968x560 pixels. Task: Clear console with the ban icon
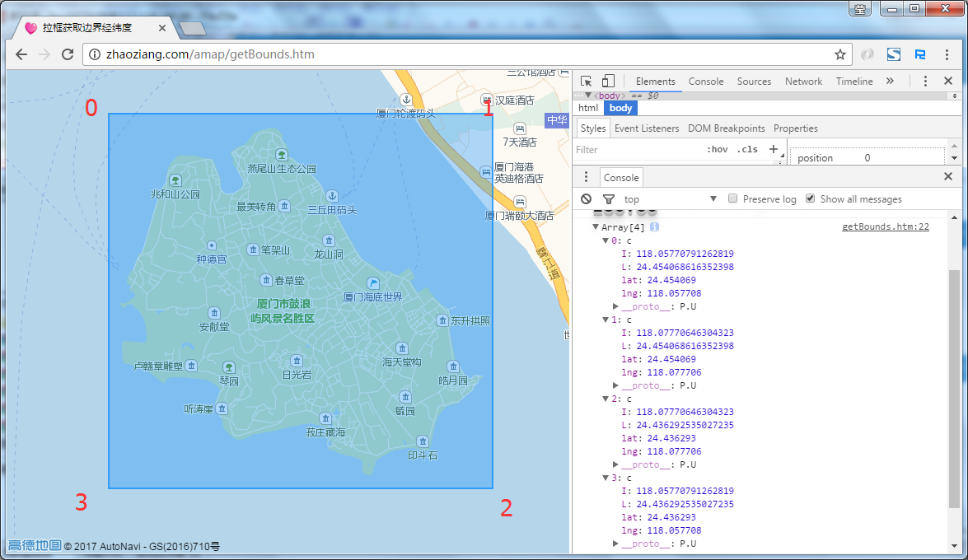586,199
